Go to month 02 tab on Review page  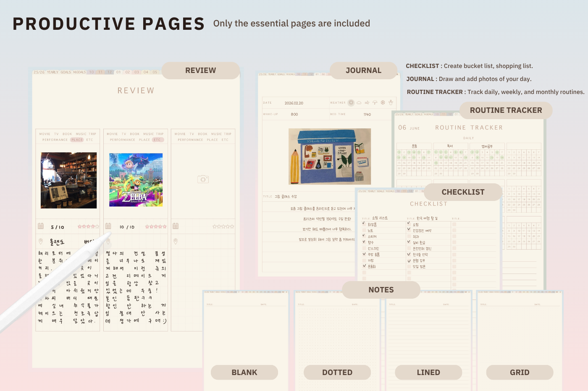pyautogui.click(x=127, y=72)
